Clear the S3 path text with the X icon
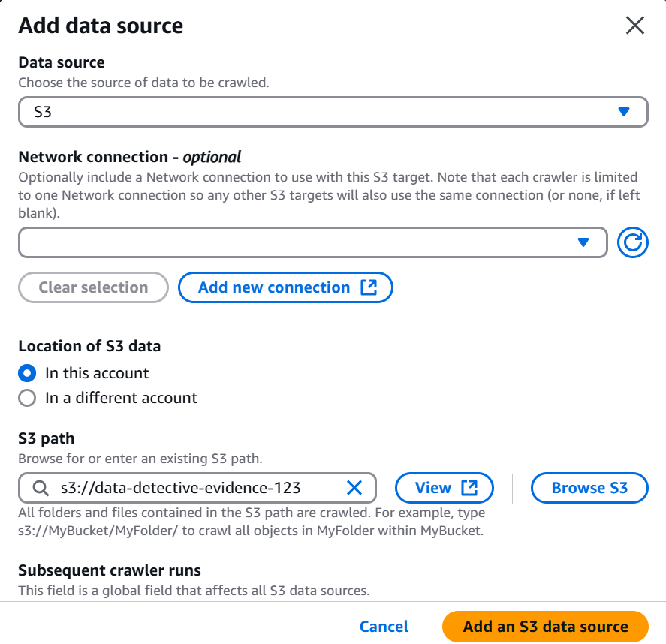 354,488
